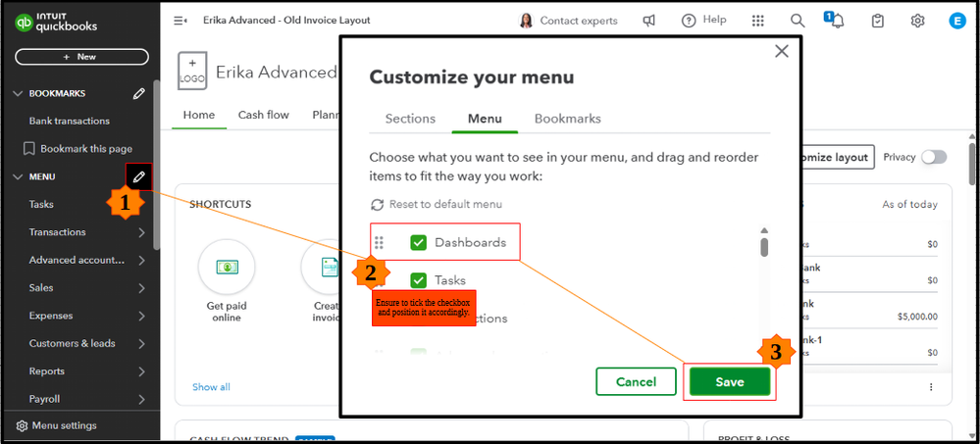Open the apps grid icon
Image resolution: width=980 pixels, height=444 pixels.
click(758, 21)
